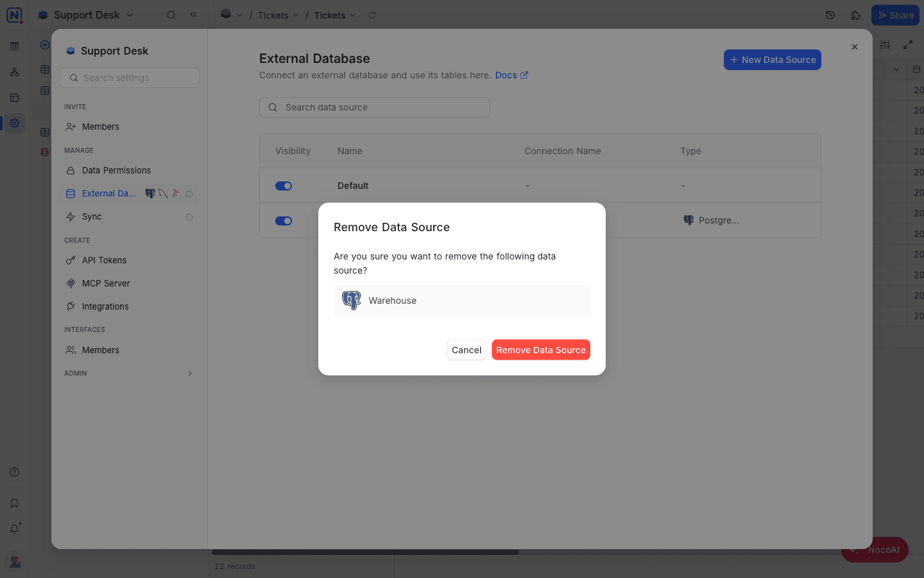Click the blue plus icon in background sidebar
Viewport: 924px width, 578px height.
click(x=45, y=45)
